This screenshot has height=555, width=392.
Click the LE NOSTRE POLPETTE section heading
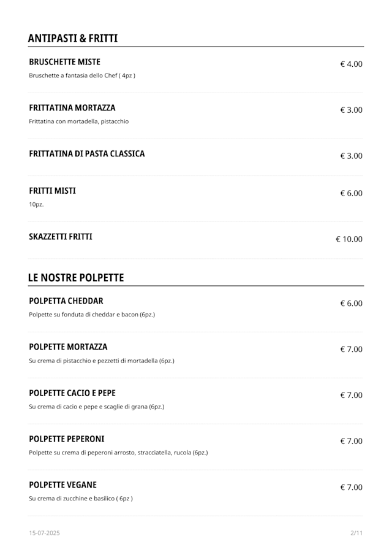click(76, 278)
